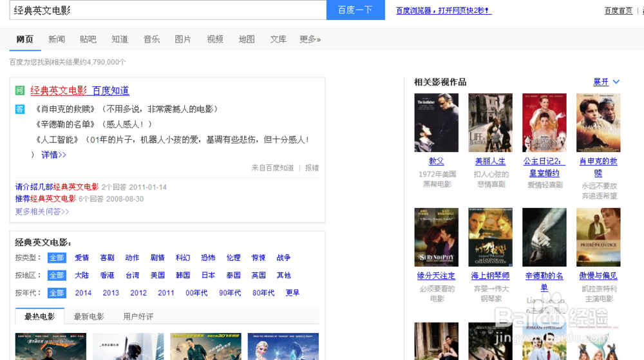This screenshot has height=360, width=644.
Task: Filter by region 英国
Action: 258,276
